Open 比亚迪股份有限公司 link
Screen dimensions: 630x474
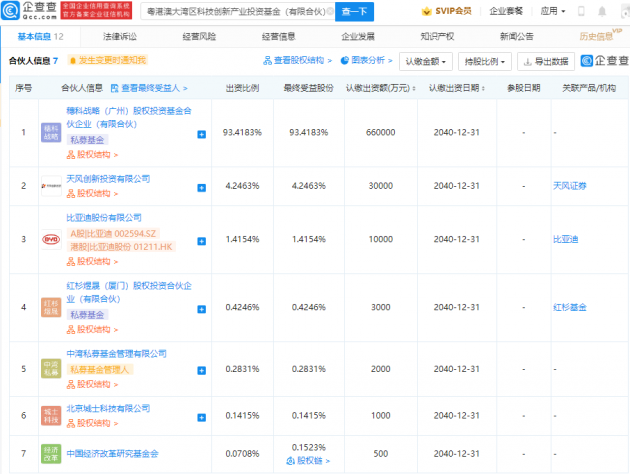click(104, 218)
